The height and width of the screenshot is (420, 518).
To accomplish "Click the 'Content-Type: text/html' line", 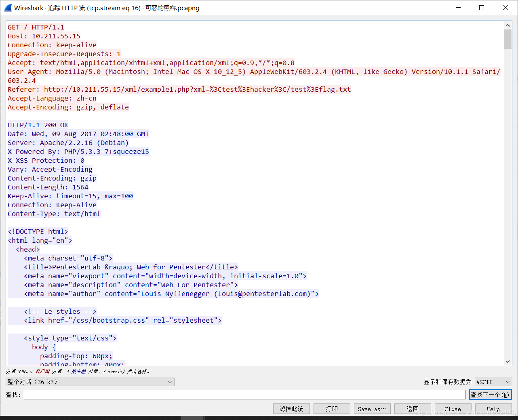I will (x=54, y=214).
